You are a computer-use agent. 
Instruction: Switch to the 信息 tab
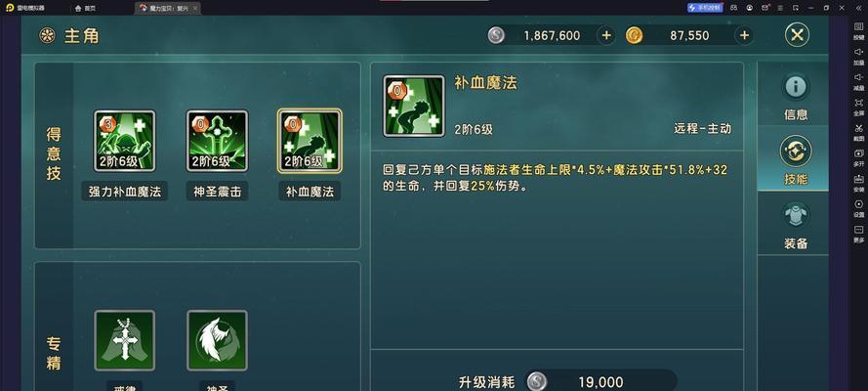pyautogui.click(x=796, y=95)
